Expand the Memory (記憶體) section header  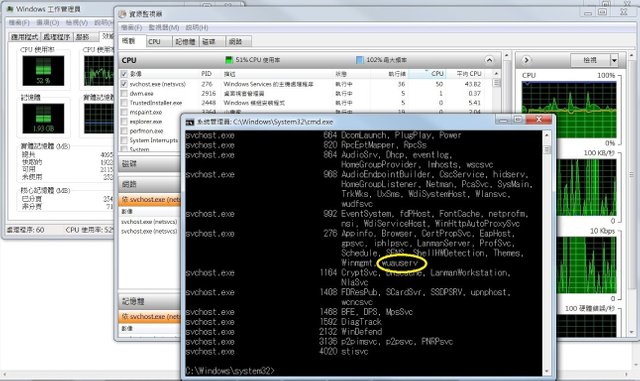pyautogui.click(x=149, y=301)
